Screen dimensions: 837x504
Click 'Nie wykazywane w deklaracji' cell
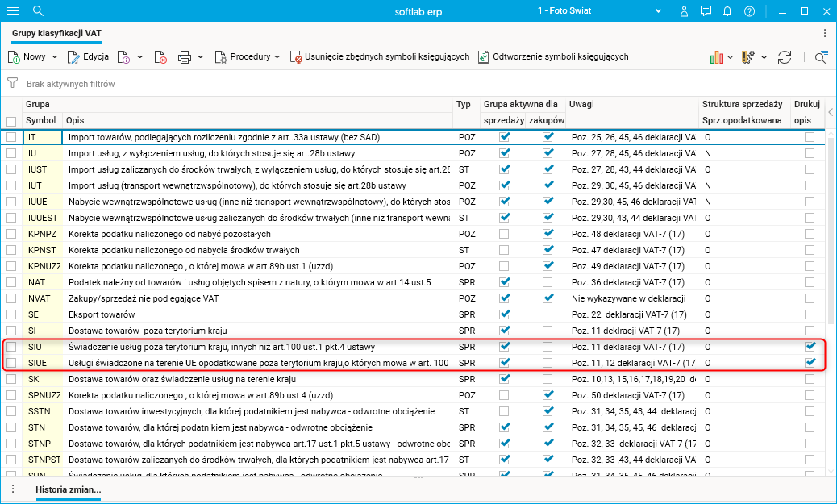[x=629, y=298]
